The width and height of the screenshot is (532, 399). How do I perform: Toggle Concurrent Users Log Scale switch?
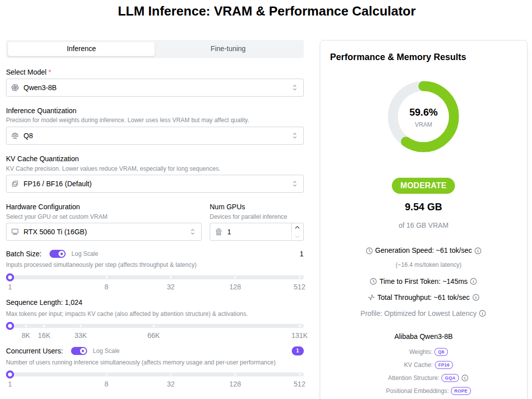(79, 351)
